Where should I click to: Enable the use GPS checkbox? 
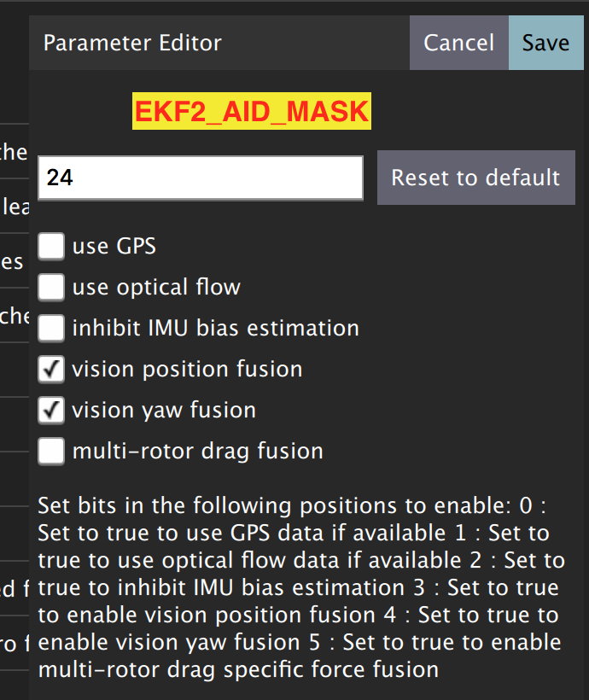(x=51, y=246)
